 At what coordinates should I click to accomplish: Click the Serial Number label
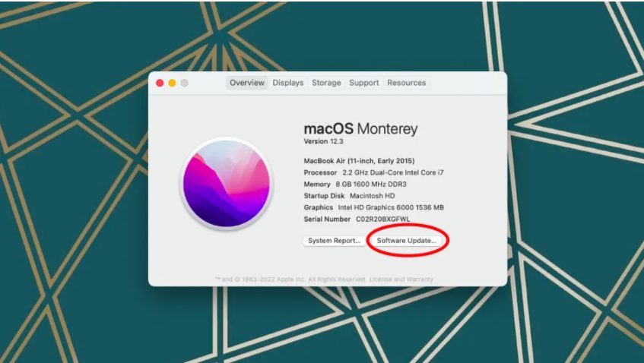pyautogui.click(x=327, y=219)
